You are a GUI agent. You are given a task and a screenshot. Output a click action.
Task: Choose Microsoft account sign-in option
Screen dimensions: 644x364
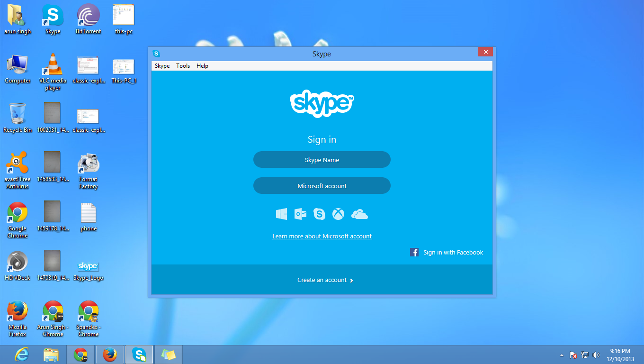pos(322,186)
